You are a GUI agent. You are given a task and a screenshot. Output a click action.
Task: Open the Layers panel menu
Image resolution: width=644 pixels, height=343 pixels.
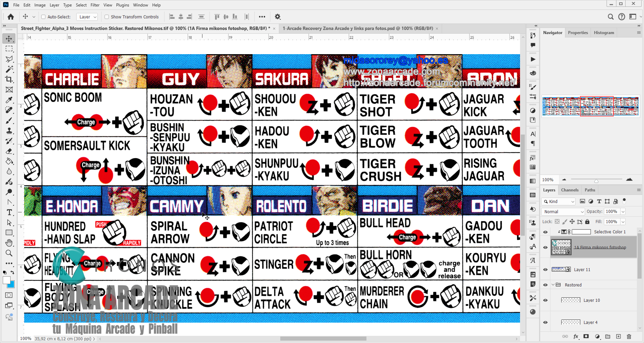click(639, 190)
